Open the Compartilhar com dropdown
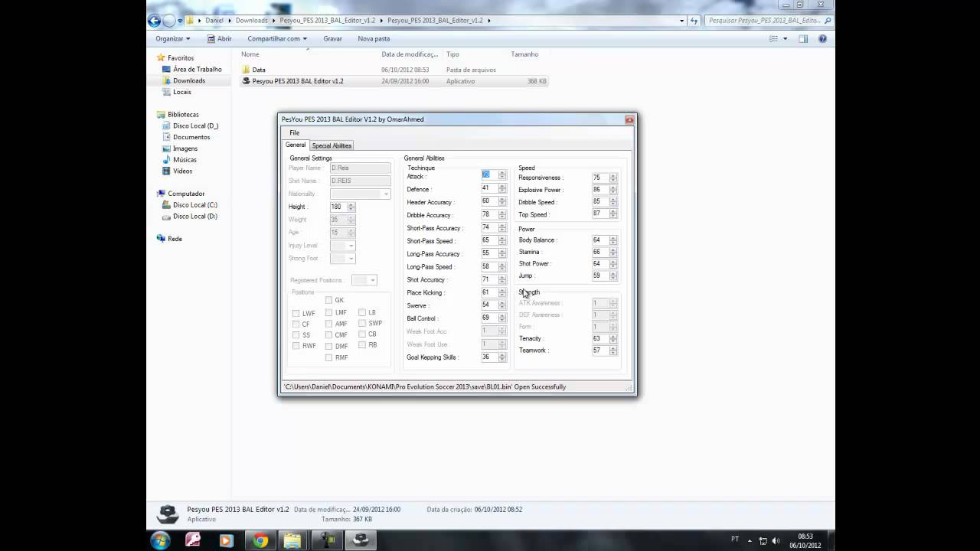Screen dimensions: 980x551 [x=277, y=38]
